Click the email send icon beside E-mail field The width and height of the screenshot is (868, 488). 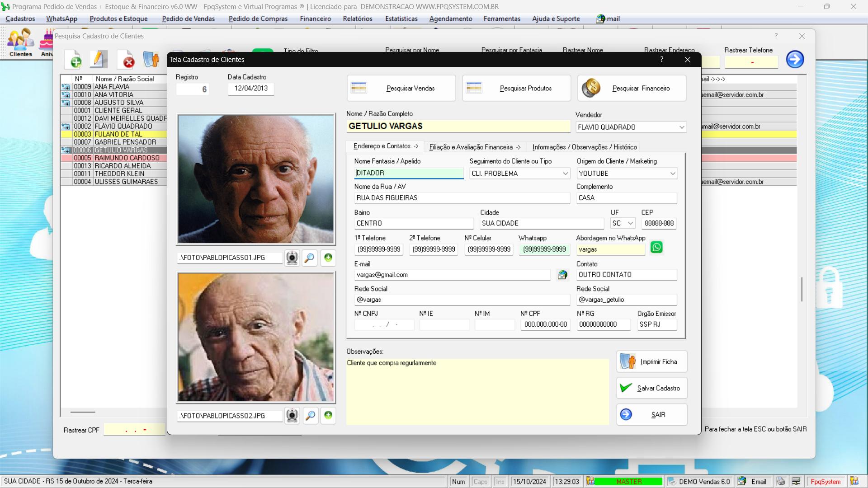click(x=562, y=275)
